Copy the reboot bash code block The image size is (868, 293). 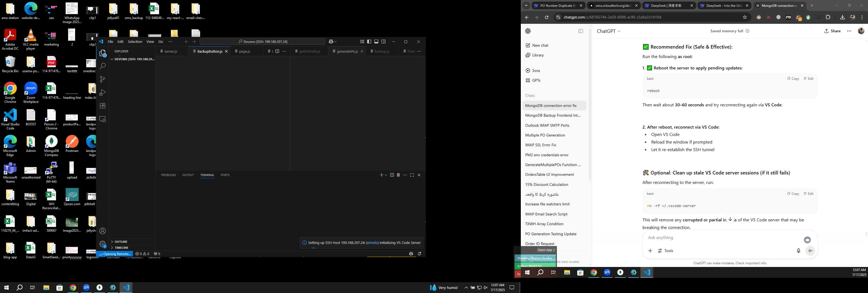[793, 79]
